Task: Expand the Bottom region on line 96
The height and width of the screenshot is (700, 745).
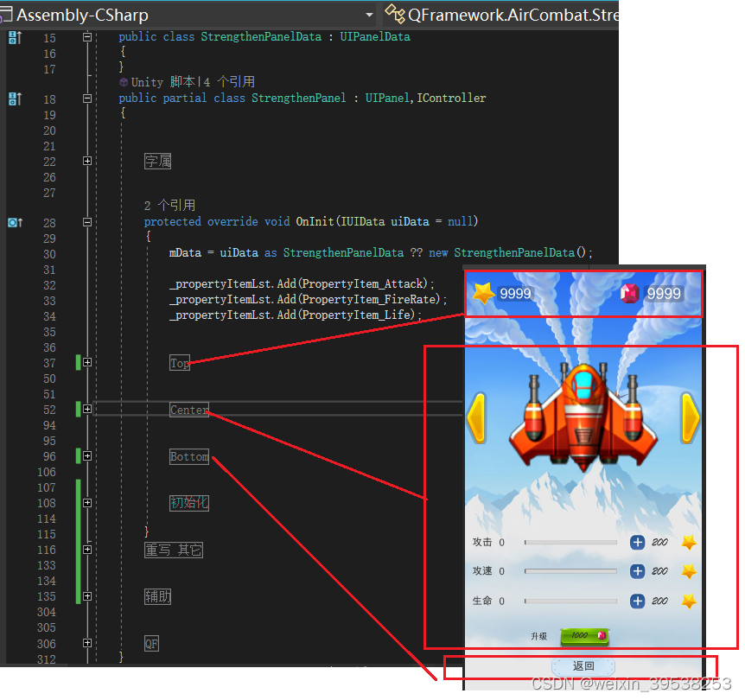Action: tap(87, 456)
